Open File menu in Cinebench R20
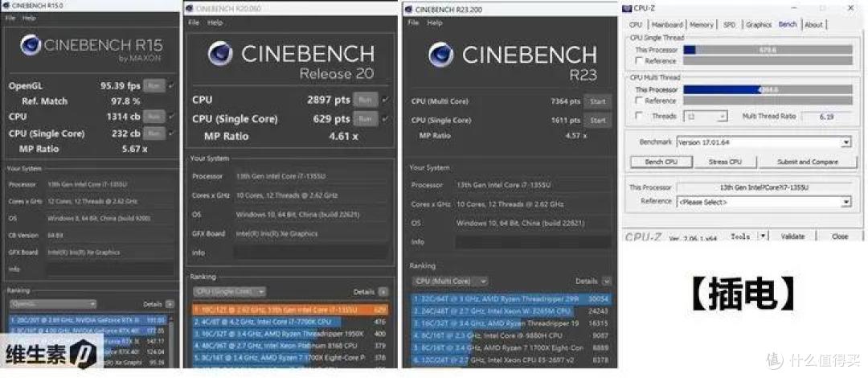This screenshot has width=868, height=378. (x=194, y=23)
